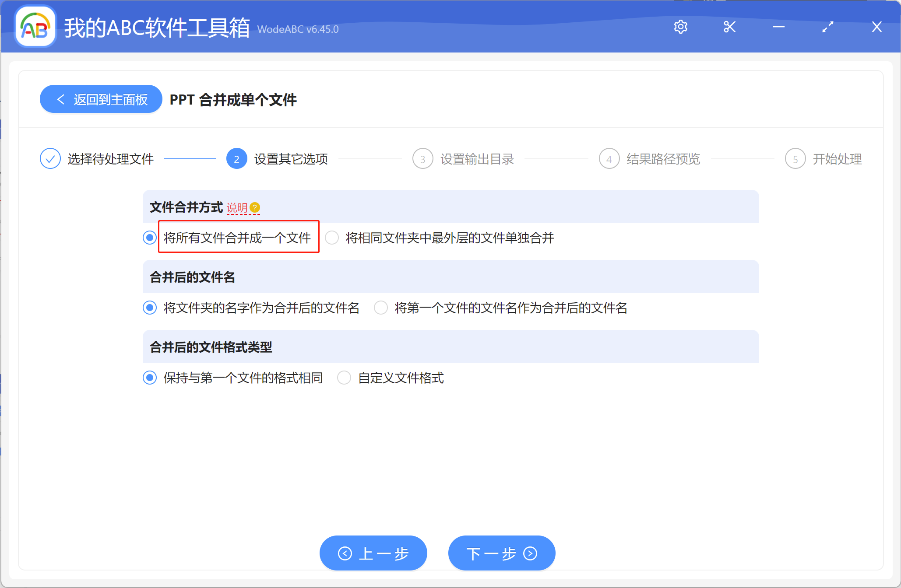Open the settings gear in title bar
Viewport: 901px width, 588px height.
click(680, 27)
